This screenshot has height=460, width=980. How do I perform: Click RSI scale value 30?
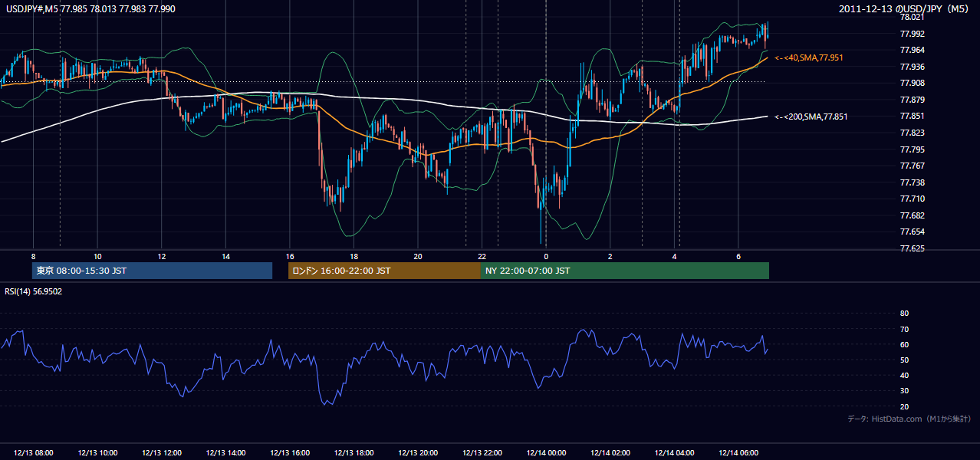pos(904,391)
